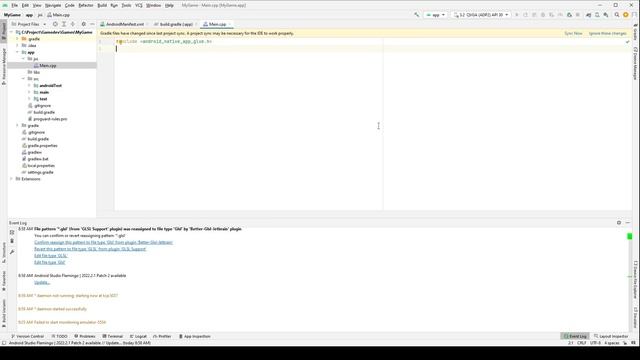Click the Search Everywhere magnifier icon
The image size is (640, 360).
tap(617, 15)
